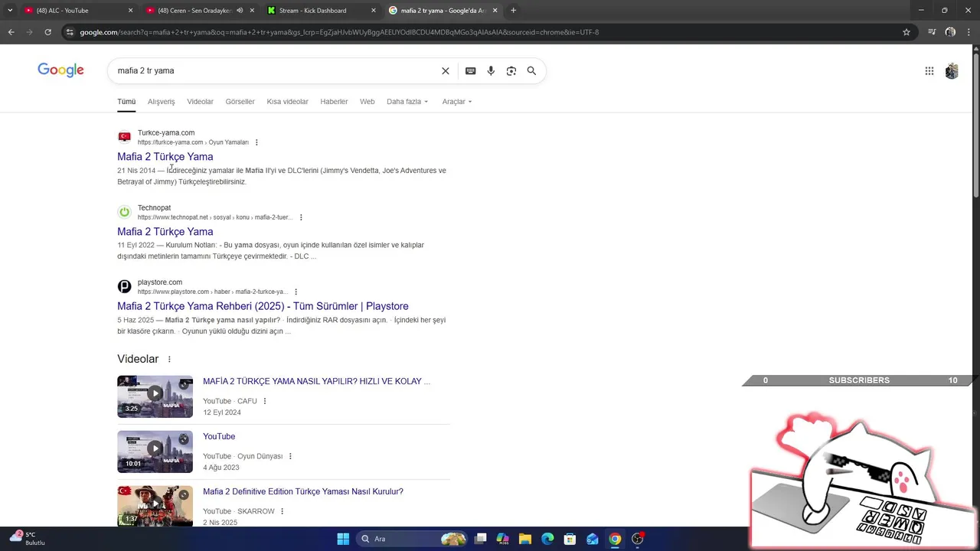Open the weather widget showing 5°C
980x551 pixels.
(27, 539)
